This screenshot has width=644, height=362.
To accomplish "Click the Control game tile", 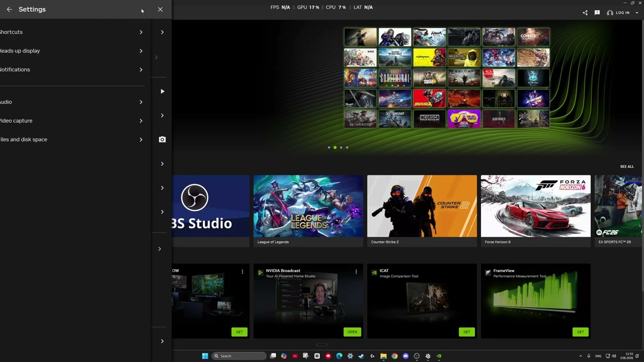I will pos(533,37).
